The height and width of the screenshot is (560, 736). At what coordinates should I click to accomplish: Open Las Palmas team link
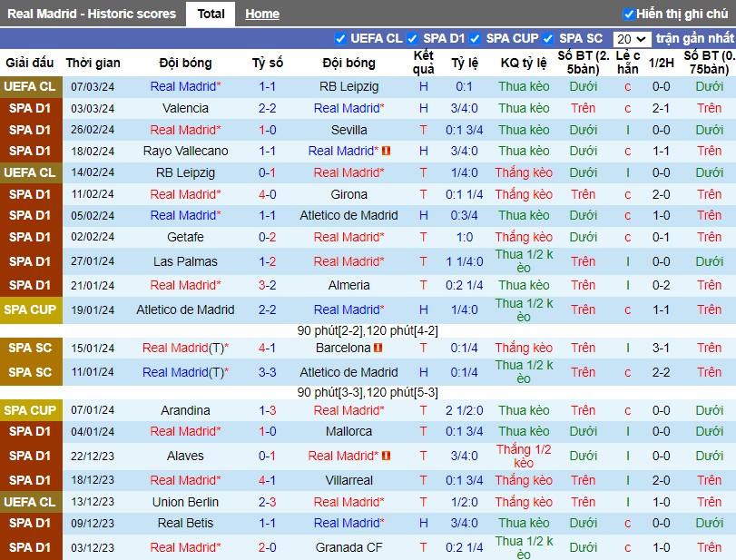(185, 261)
